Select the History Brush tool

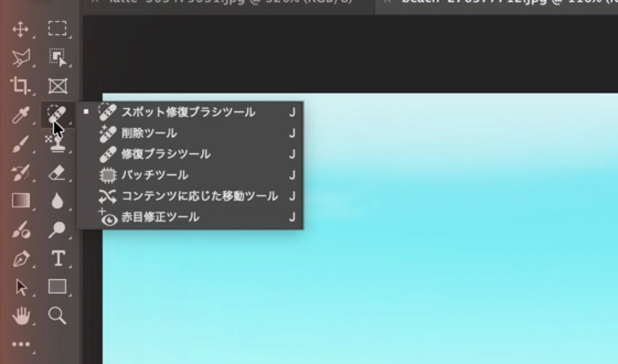[21, 173]
